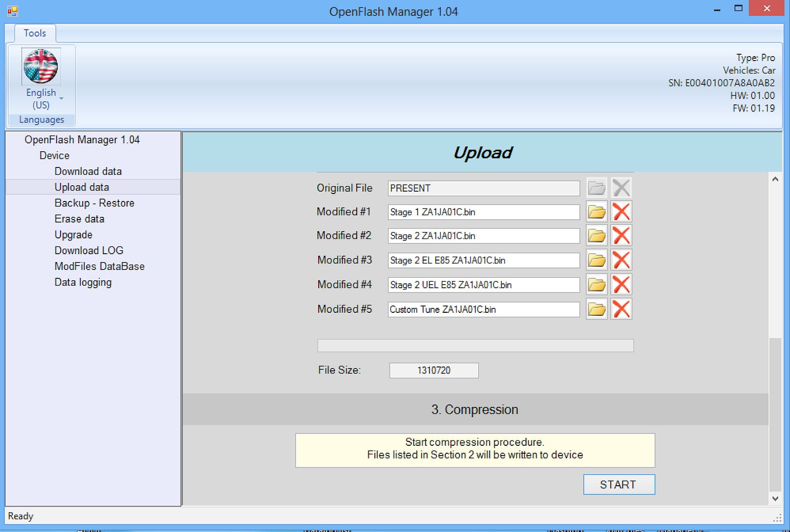Click the SN: E00401007A8A0AB2 text

click(722, 83)
